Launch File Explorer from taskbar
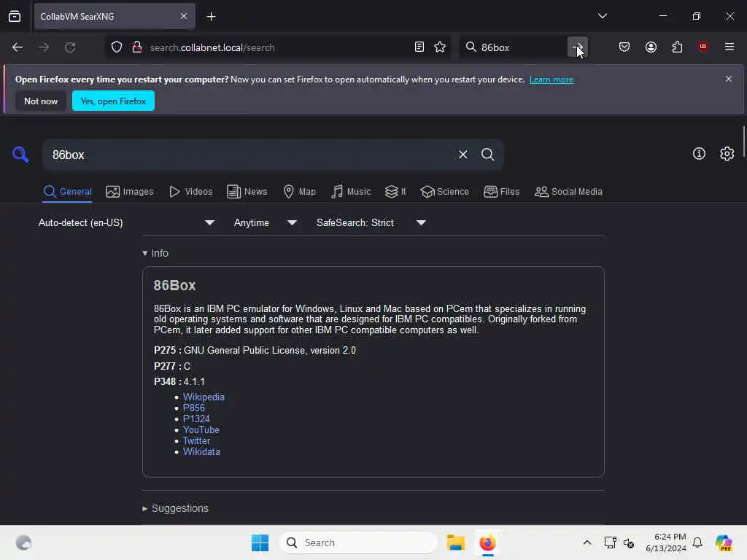Image resolution: width=747 pixels, height=560 pixels. (x=455, y=542)
